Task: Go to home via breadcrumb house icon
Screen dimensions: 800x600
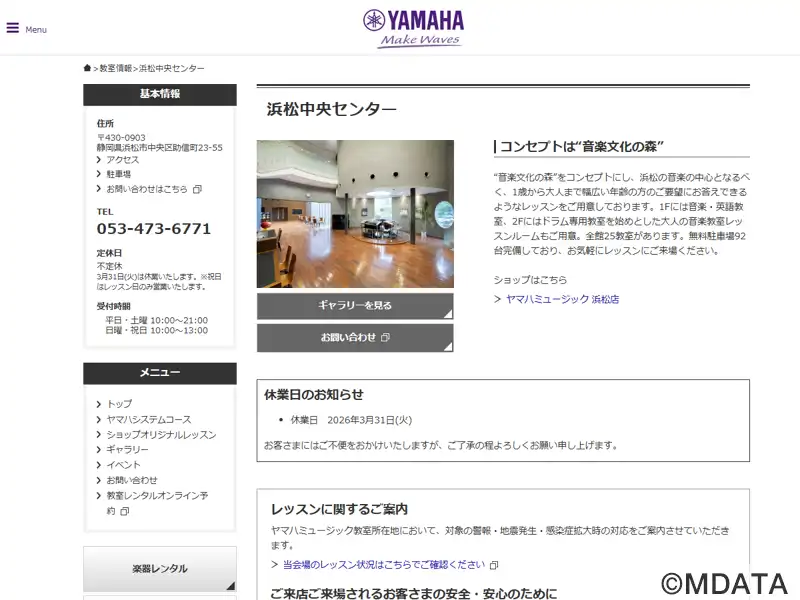Action: [x=87, y=68]
